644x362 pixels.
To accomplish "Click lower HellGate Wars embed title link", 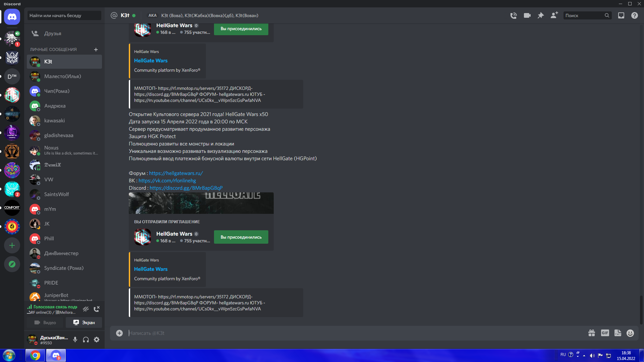I will [151, 269].
